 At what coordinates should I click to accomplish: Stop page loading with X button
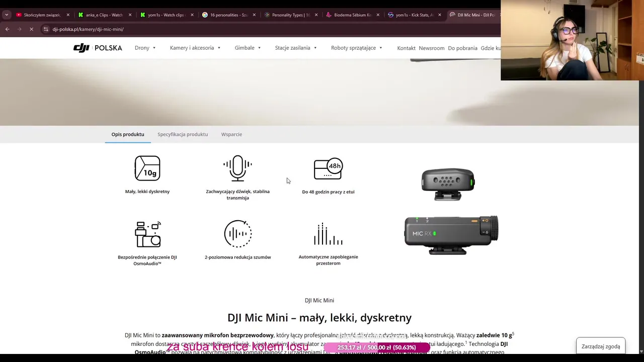pos(31,29)
